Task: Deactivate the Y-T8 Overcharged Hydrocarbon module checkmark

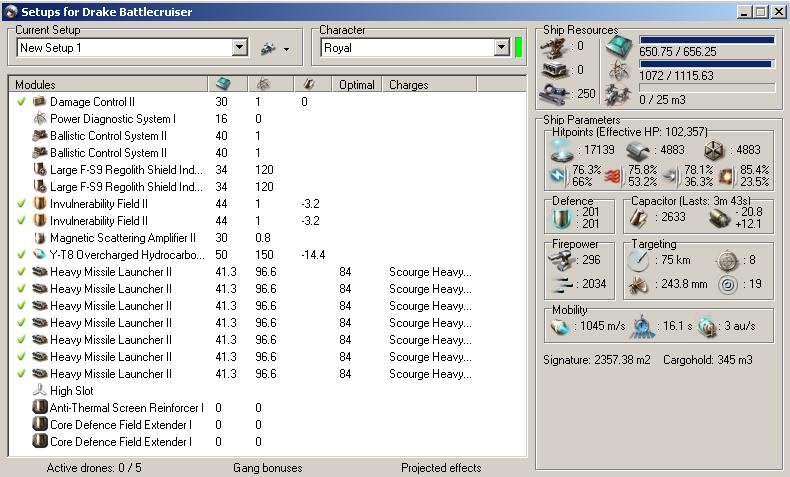Action: (22, 255)
